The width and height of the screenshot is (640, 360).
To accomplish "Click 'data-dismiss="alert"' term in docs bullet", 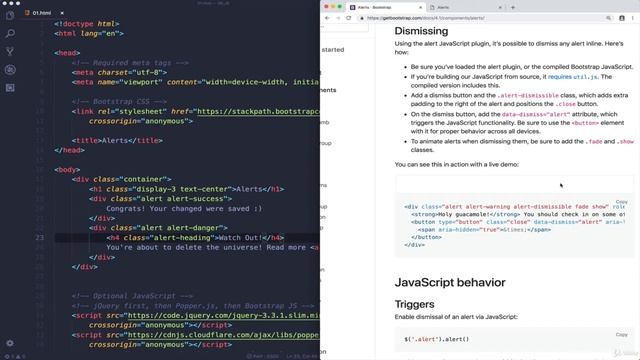I will 536,114.
